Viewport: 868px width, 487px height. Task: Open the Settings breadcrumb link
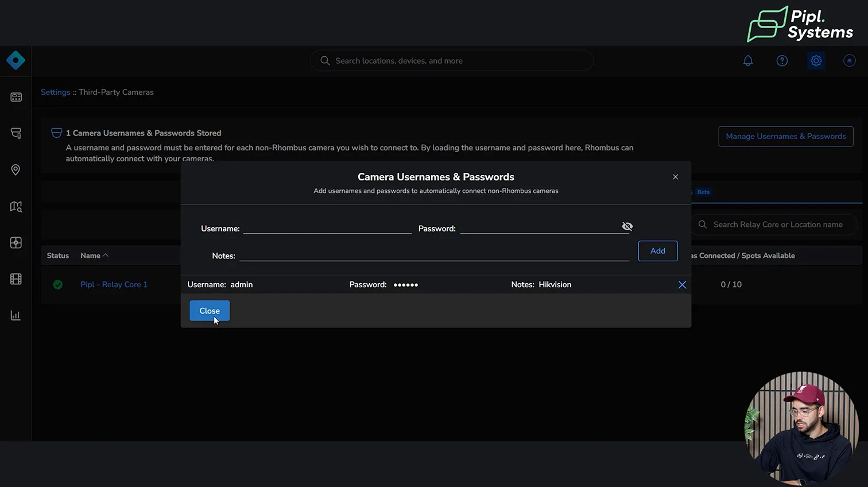[55, 92]
